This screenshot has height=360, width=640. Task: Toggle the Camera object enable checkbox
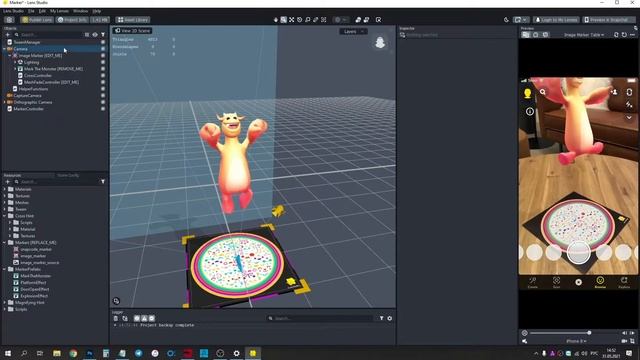click(x=103, y=49)
